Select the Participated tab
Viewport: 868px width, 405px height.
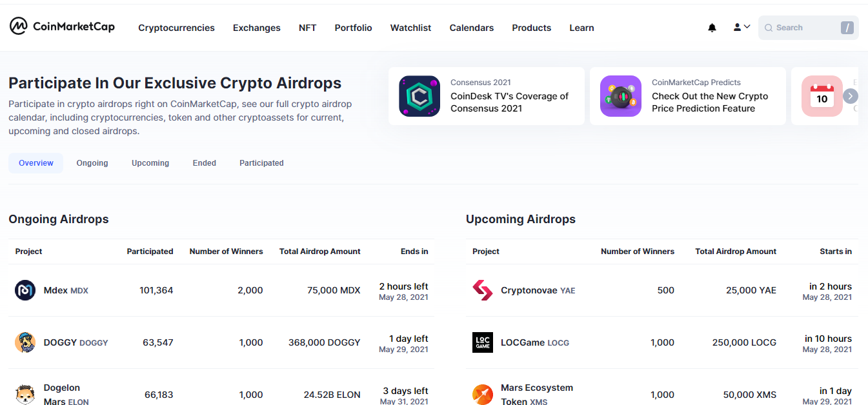pos(261,163)
